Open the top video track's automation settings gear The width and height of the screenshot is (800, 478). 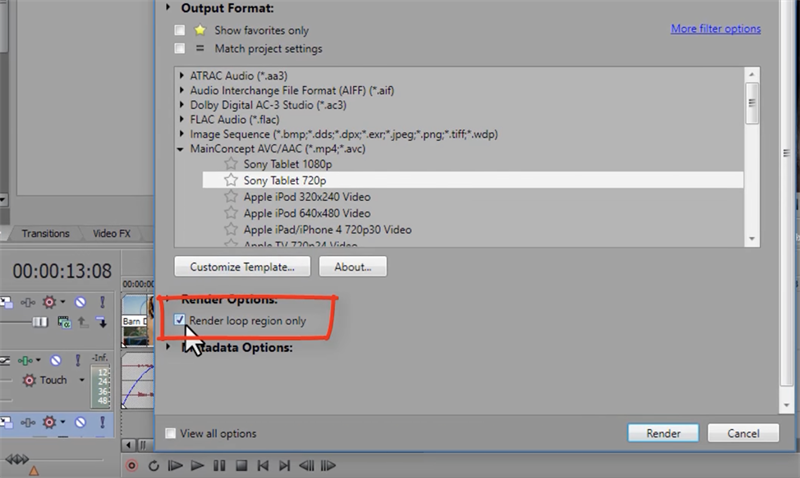pyautogui.click(x=49, y=302)
